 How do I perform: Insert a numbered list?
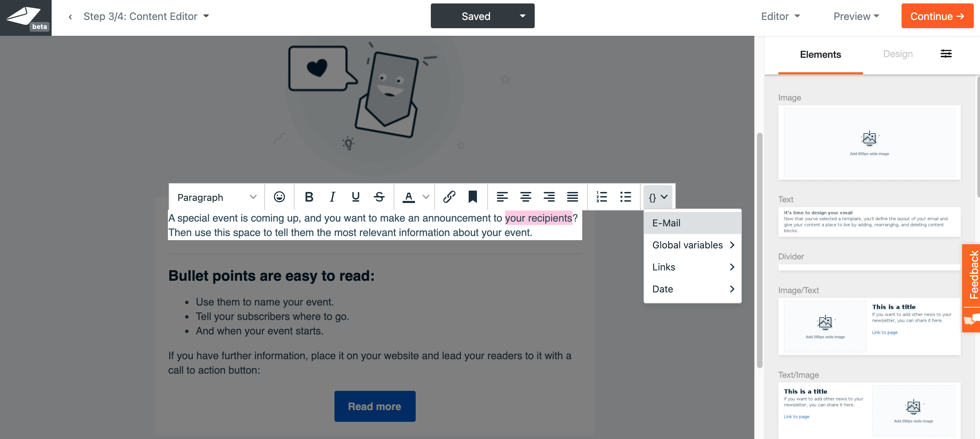click(x=601, y=197)
